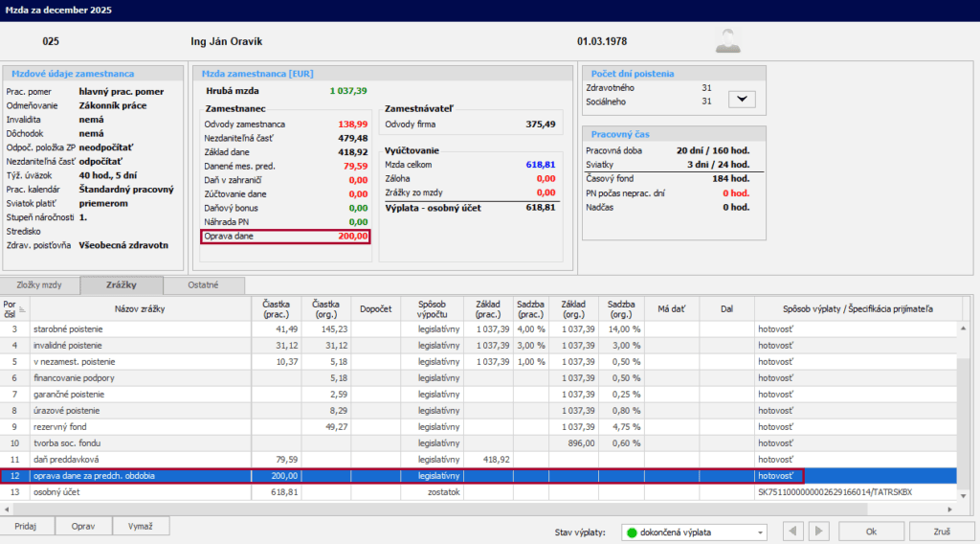Click the employee photo avatar placeholder
980x544 pixels.
point(729,40)
